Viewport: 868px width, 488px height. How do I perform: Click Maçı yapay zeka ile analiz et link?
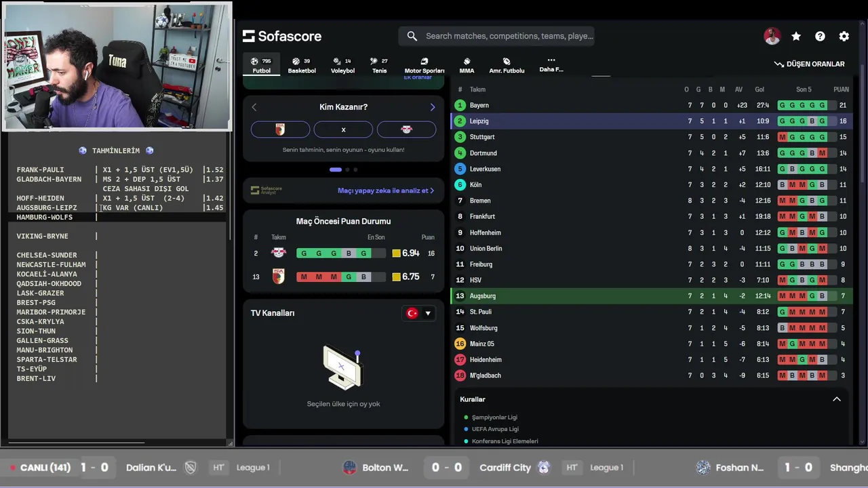(386, 190)
